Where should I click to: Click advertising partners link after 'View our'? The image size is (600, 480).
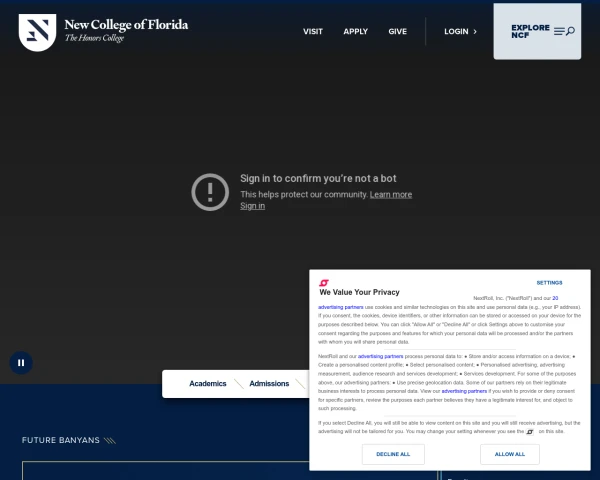[464, 391]
